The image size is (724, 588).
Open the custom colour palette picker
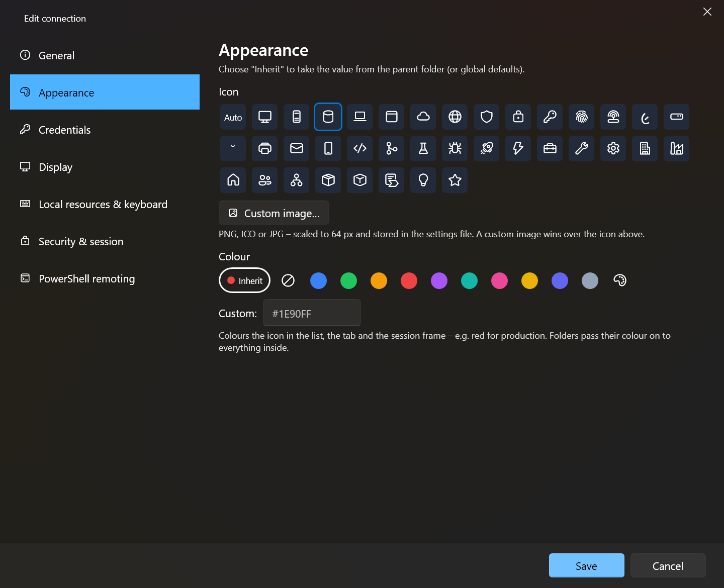pos(620,280)
